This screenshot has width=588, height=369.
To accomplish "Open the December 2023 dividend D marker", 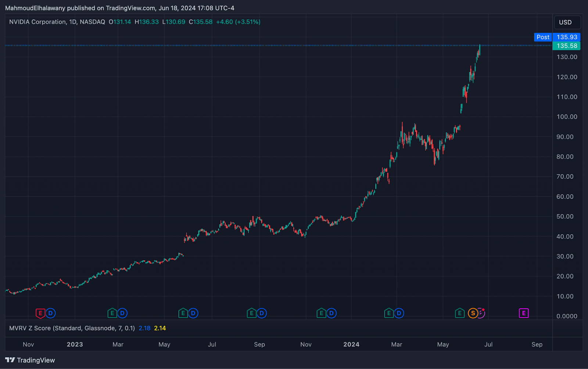I will [x=331, y=313].
